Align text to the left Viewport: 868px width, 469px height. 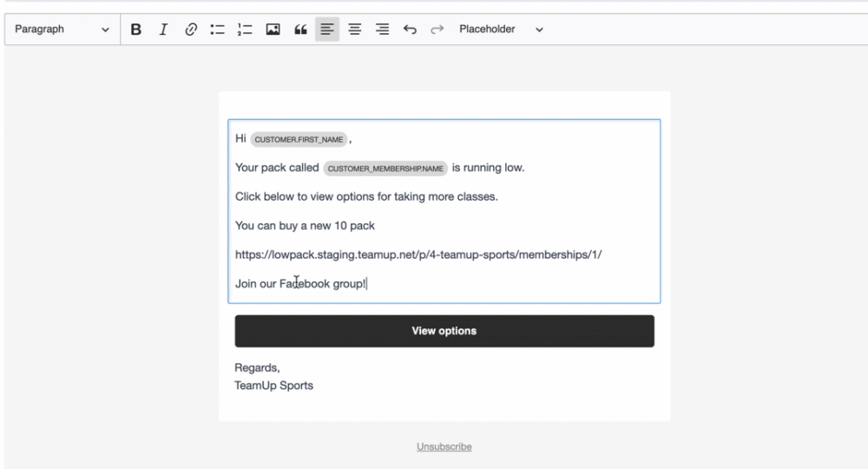click(x=328, y=30)
